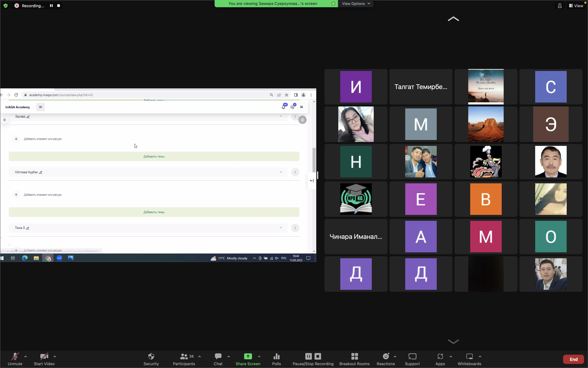Open File Explorer in shared taskbar
Viewport: 588px width, 368px height.
[36, 258]
